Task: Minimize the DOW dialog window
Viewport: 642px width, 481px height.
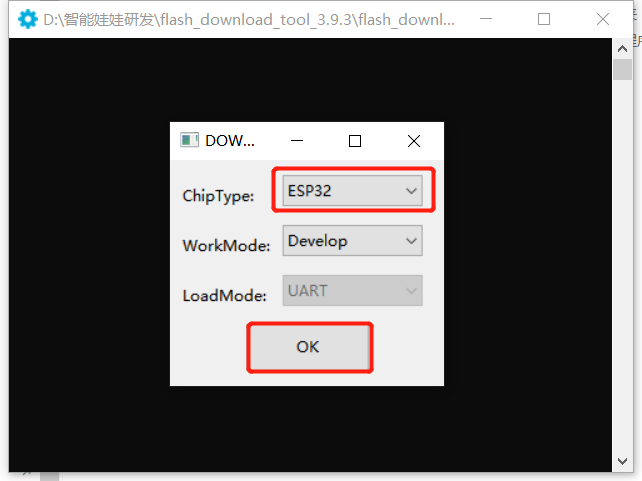Action: coord(297,141)
